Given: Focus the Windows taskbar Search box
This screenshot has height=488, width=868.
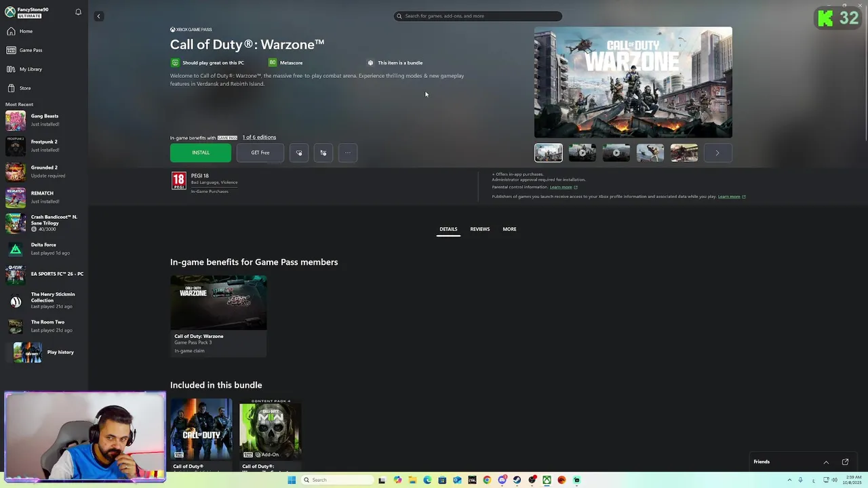Looking at the screenshot, I should coord(338,480).
